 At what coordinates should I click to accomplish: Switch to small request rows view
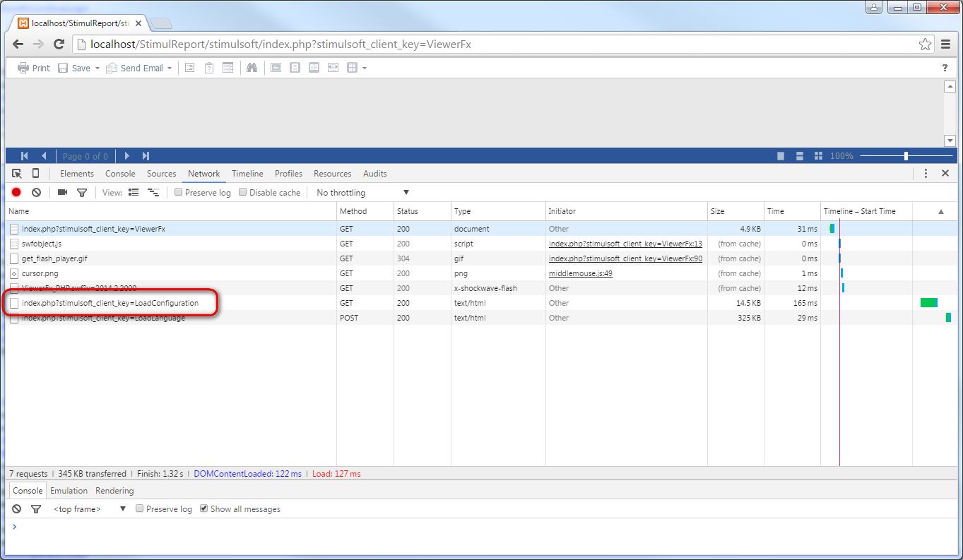click(x=153, y=192)
